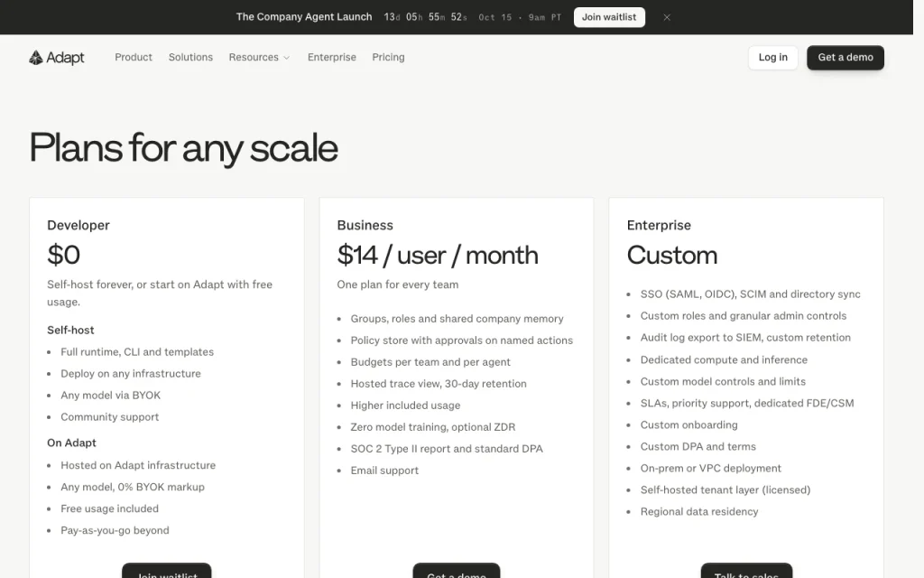Click the Developer plan title
Screen dimensions: 924x578
79,225
